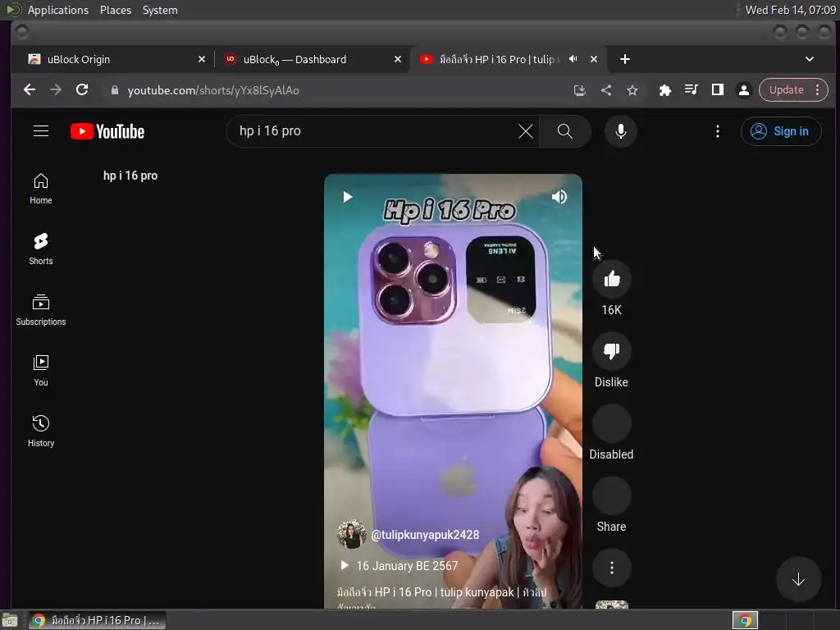Dislike this Short with thumbs down
Screen dimensions: 840x630
pyautogui.click(x=611, y=351)
